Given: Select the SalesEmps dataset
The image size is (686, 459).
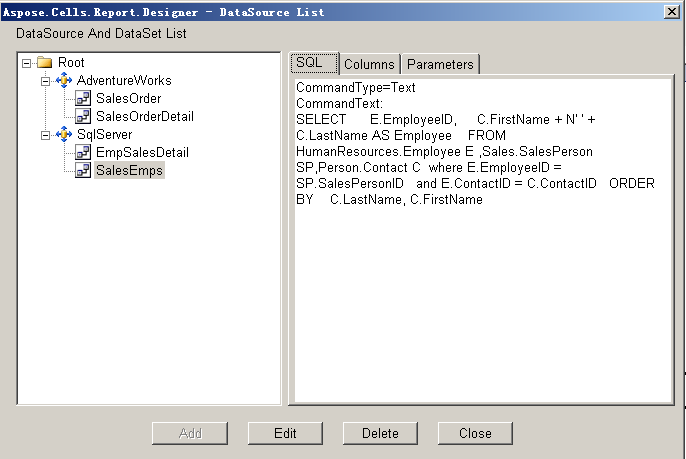Looking at the screenshot, I should pyautogui.click(x=129, y=170).
